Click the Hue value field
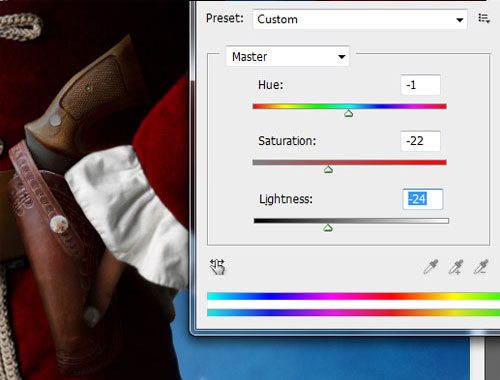The image size is (500, 380). coord(420,85)
